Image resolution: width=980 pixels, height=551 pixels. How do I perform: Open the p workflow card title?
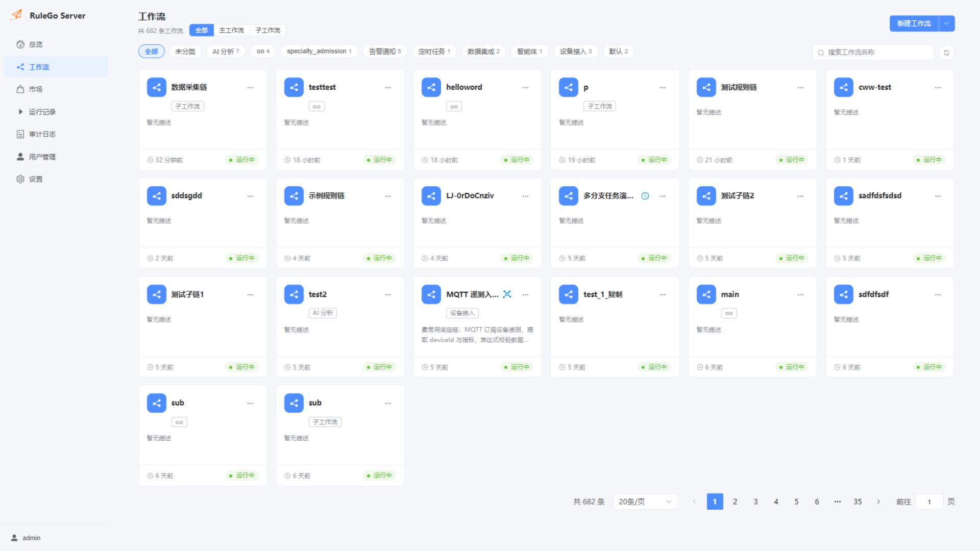tap(586, 87)
